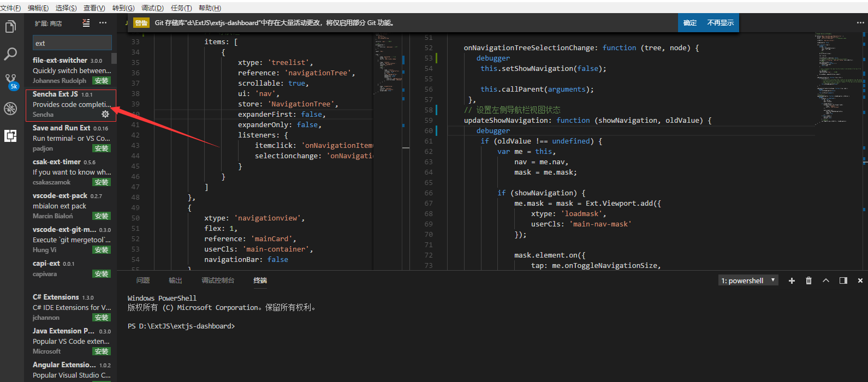Move panel to side with layout icon
Screen dimensions: 868x382
pos(843,280)
